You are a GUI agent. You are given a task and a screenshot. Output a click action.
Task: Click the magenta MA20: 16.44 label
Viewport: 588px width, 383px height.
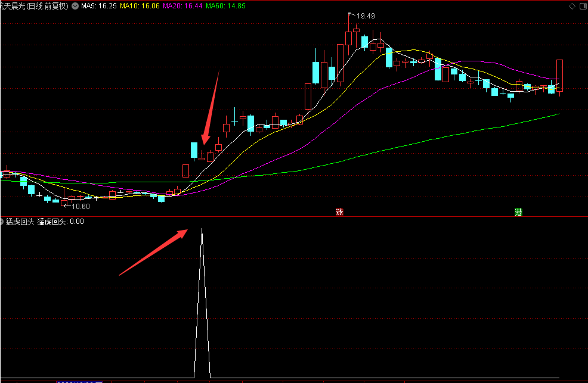click(182, 6)
